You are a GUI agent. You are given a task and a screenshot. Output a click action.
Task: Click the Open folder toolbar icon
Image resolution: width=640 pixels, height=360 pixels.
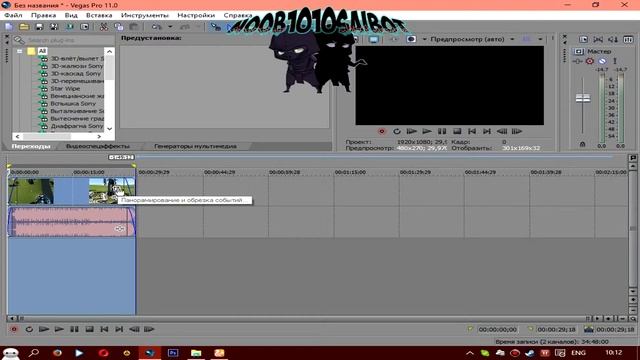click(x=24, y=27)
